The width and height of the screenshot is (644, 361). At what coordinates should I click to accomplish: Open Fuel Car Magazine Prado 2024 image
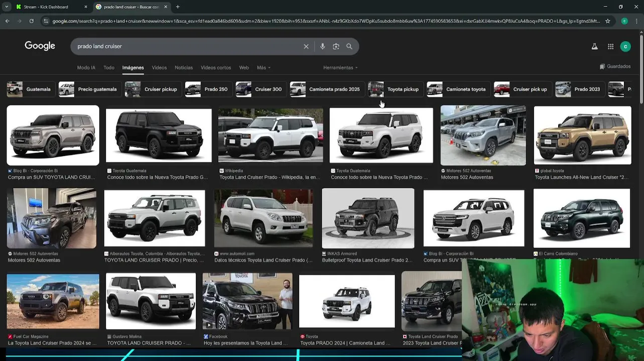53,301
